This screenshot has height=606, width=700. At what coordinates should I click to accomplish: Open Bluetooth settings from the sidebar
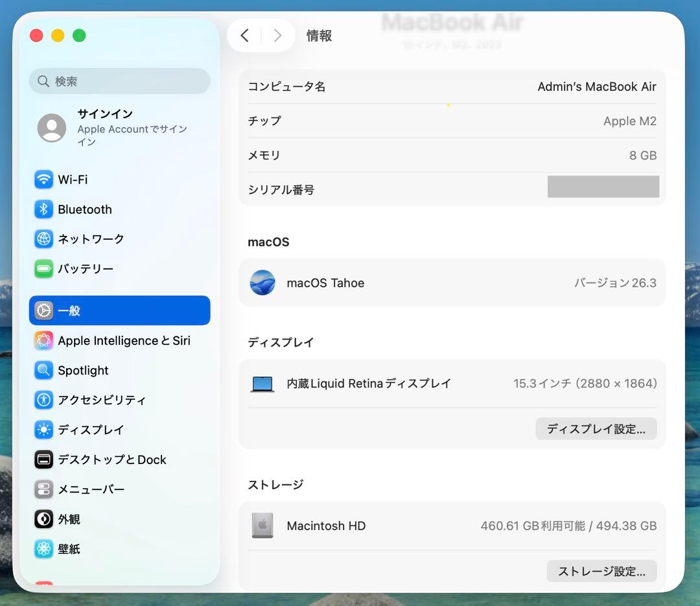tap(43, 209)
